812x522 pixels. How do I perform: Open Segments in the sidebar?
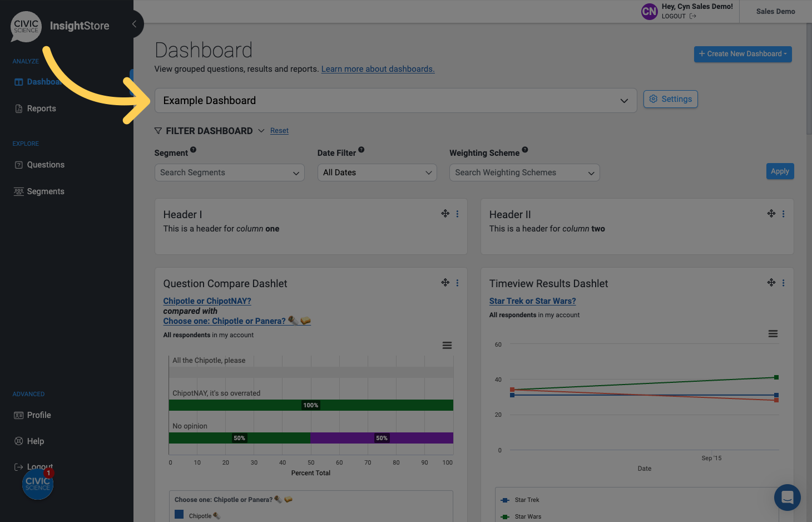tap(46, 191)
